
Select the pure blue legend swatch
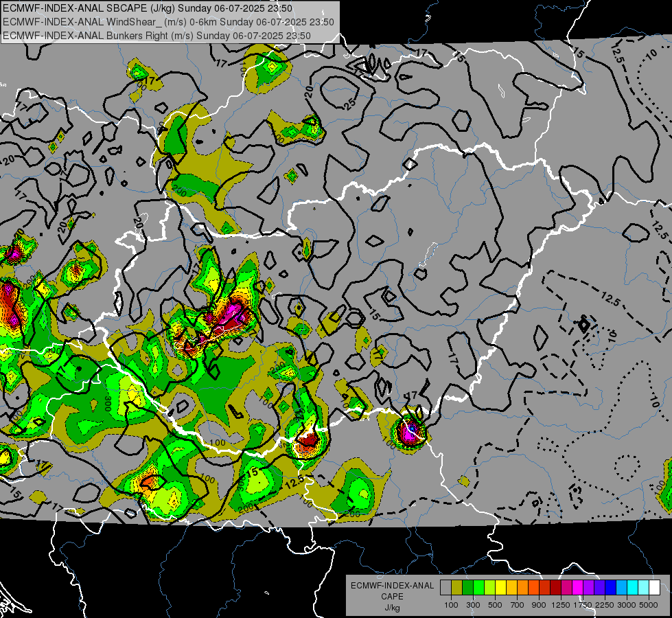click(611, 587)
